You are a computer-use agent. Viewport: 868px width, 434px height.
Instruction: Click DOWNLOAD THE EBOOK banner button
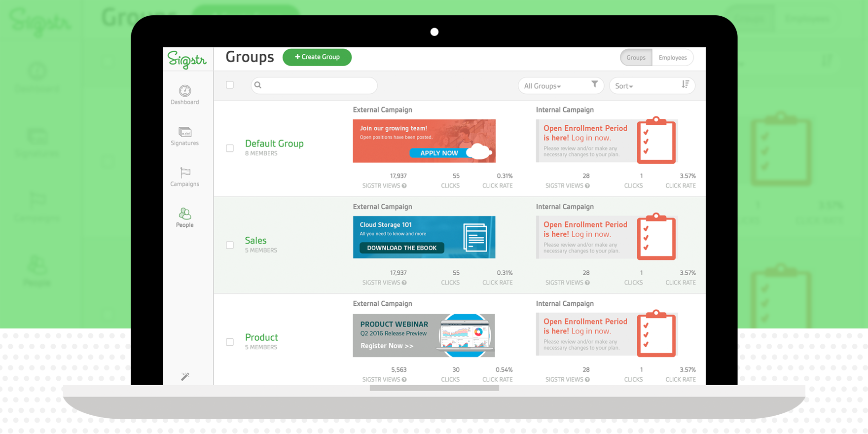(402, 248)
